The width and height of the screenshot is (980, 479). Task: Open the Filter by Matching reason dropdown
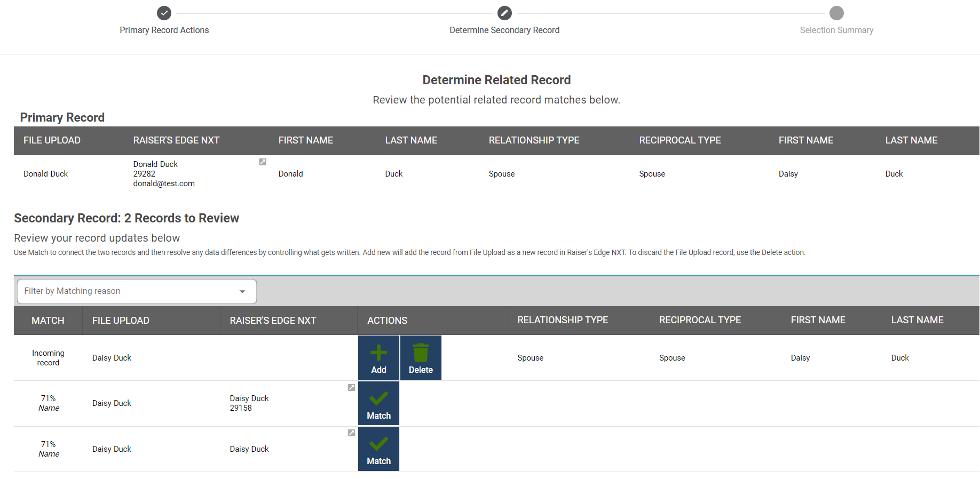pyautogui.click(x=137, y=291)
